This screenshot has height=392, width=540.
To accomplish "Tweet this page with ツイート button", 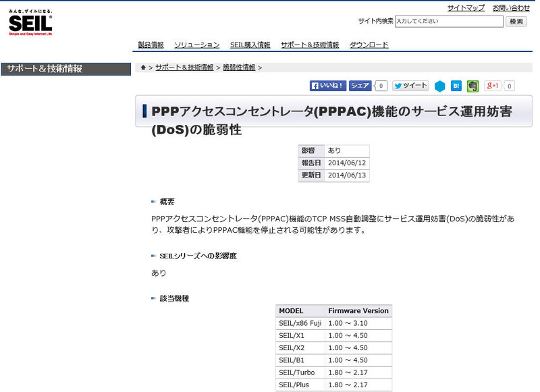I will click(x=410, y=86).
